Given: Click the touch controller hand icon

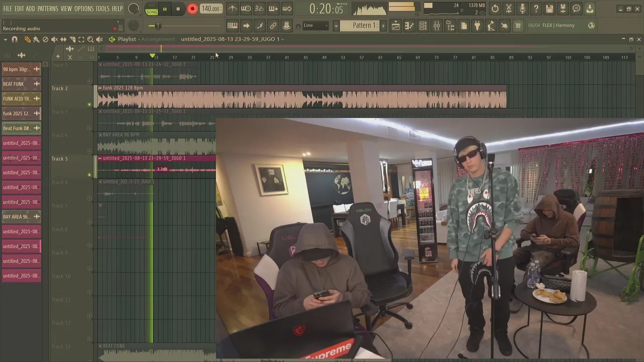Looking at the screenshot, I should click(x=505, y=26).
